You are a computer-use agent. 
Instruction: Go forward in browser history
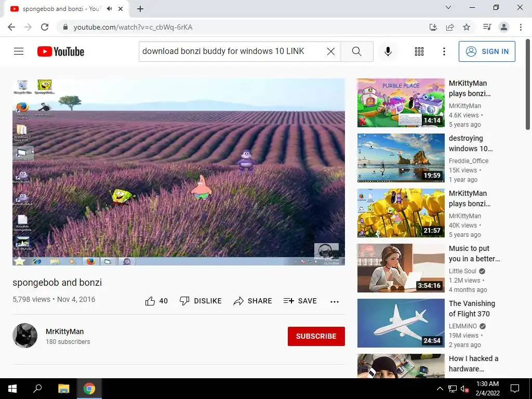point(28,27)
